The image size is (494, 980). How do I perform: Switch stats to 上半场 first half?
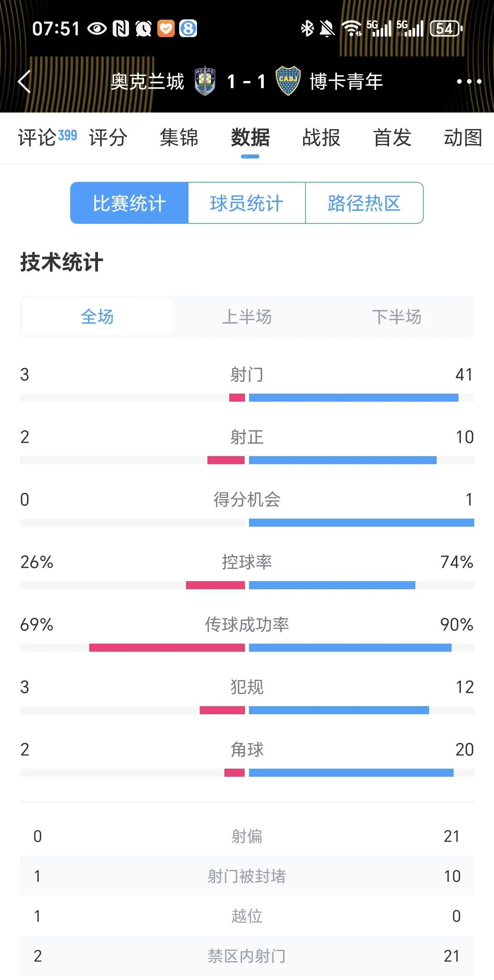[247, 317]
